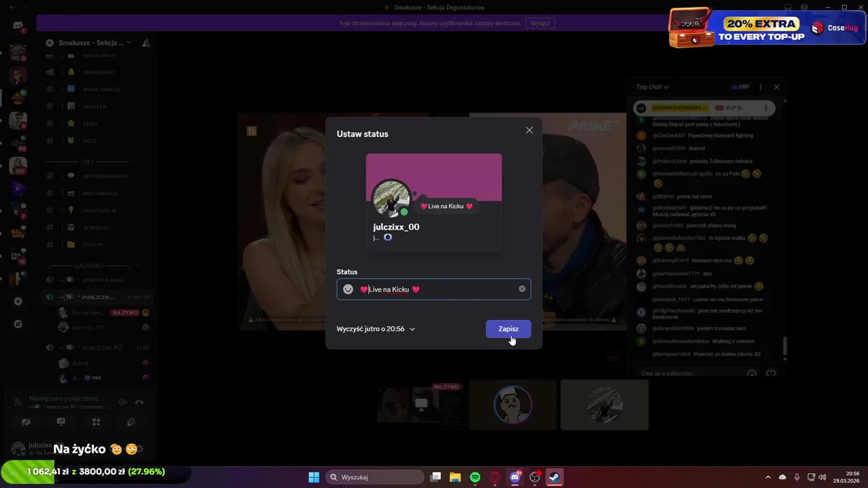
Task: Open the Top chat dropdown
Action: (x=652, y=87)
